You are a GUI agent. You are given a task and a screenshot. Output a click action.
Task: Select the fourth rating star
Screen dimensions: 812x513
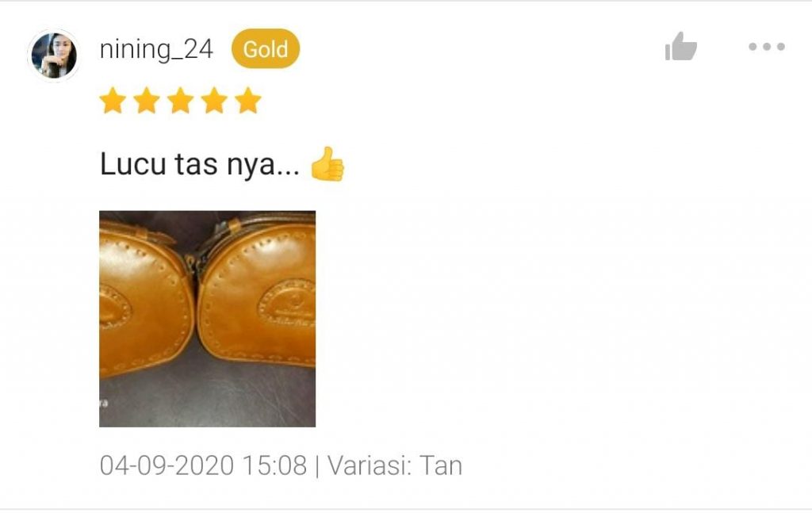(x=214, y=100)
